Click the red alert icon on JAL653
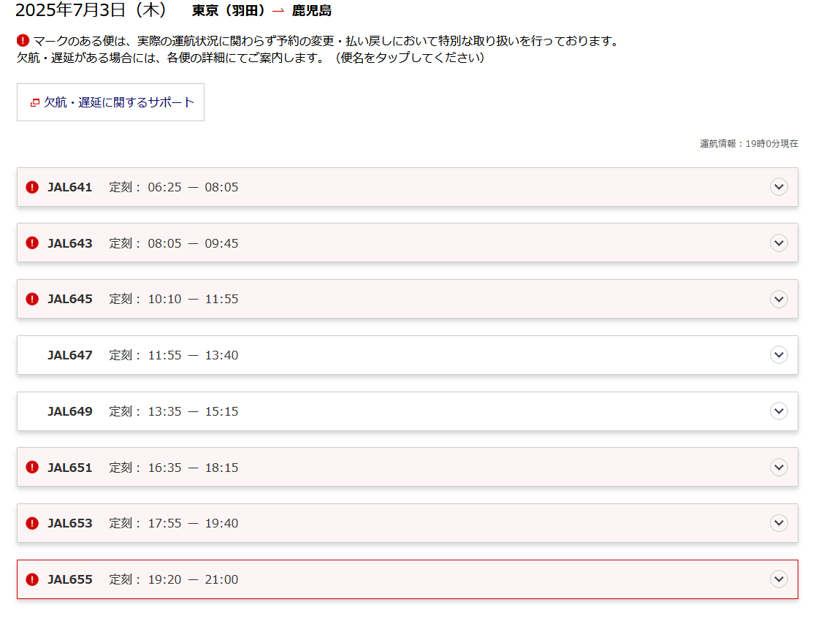Viewport: 840px width, 621px height. (32, 523)
